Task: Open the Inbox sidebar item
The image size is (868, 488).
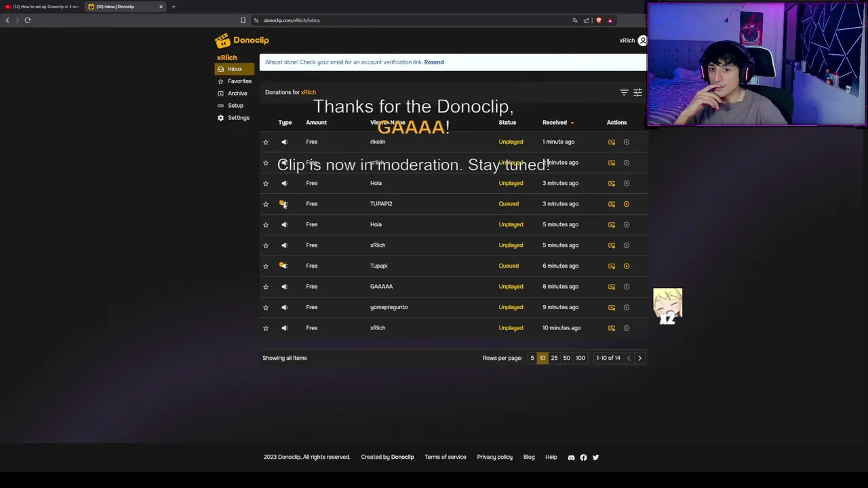Action: click(x=235, y=69)
